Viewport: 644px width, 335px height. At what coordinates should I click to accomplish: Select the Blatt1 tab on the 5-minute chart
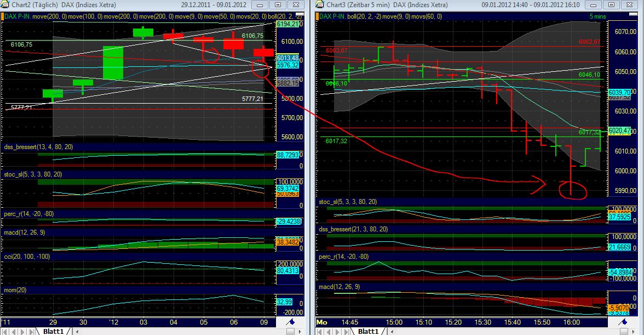click(x=368, y=331)
